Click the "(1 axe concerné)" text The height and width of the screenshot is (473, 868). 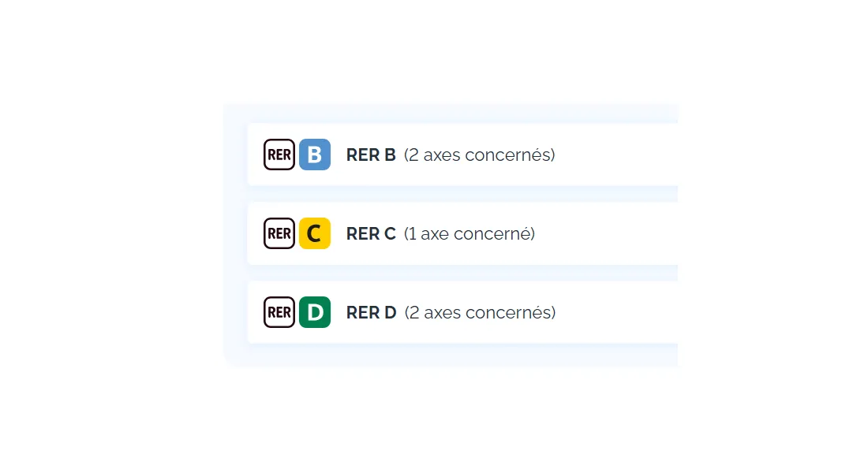click(470, 233)
